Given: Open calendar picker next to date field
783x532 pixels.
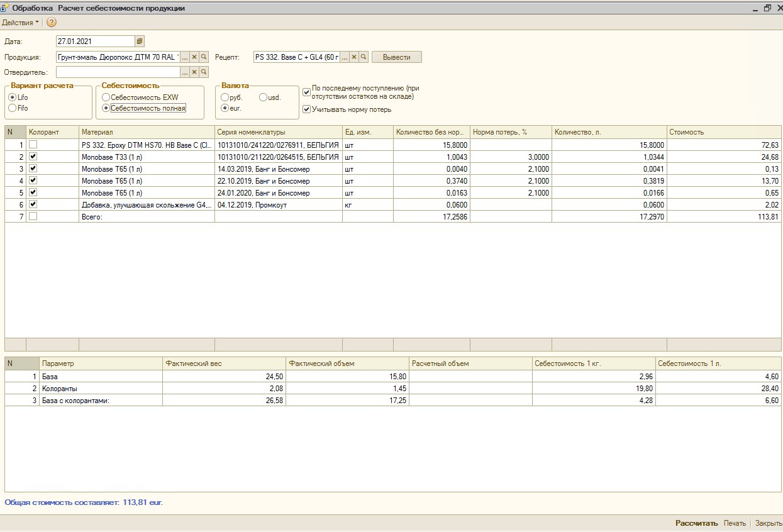Looking at the screenshot, I should [140, 42].
